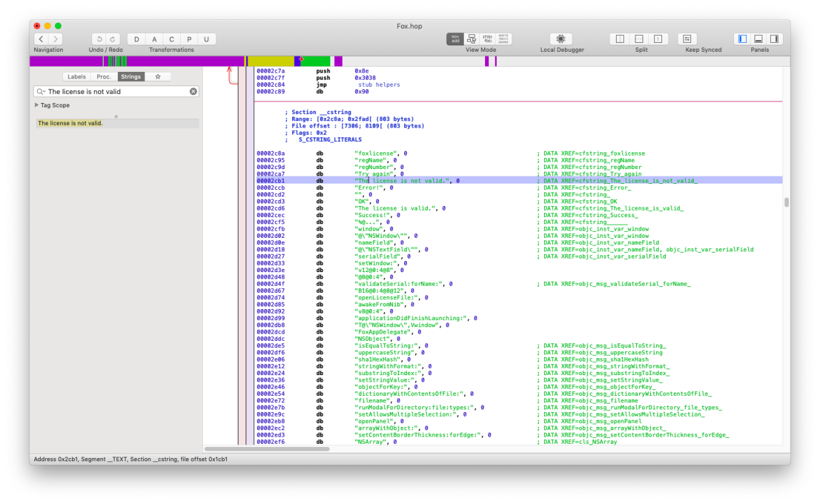The width and height of the screenshot is (820, 504).
Task: Open the Local Debugger
Action: pyautogui.click(x=561, y=40)
